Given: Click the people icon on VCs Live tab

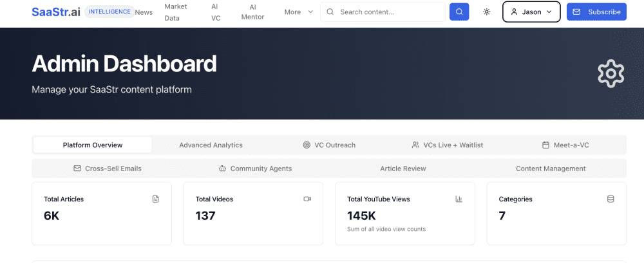Looking at the screenshot, I should 415,145.
